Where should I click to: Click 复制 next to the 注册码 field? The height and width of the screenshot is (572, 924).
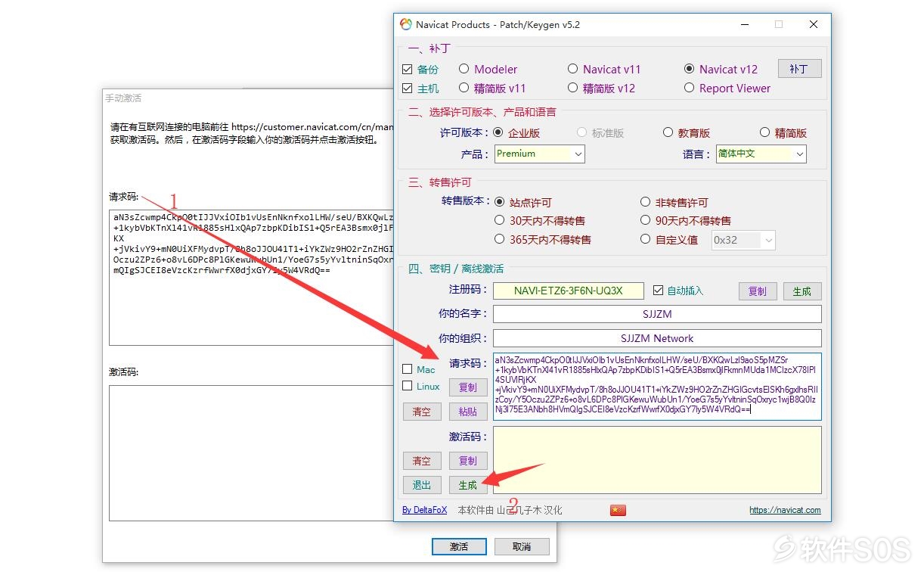pos(757,291)
